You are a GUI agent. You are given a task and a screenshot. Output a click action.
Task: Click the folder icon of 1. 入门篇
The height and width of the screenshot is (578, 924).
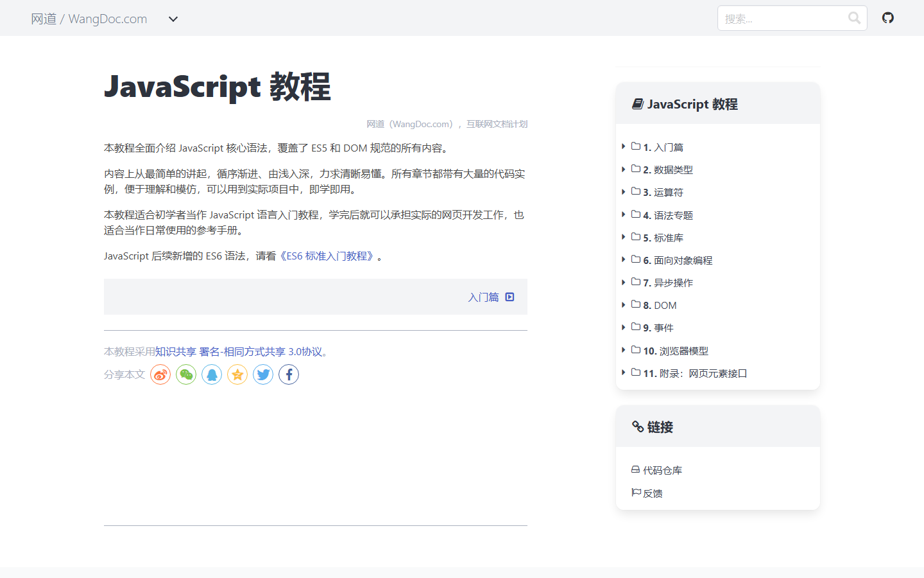(x=636, y=146)
